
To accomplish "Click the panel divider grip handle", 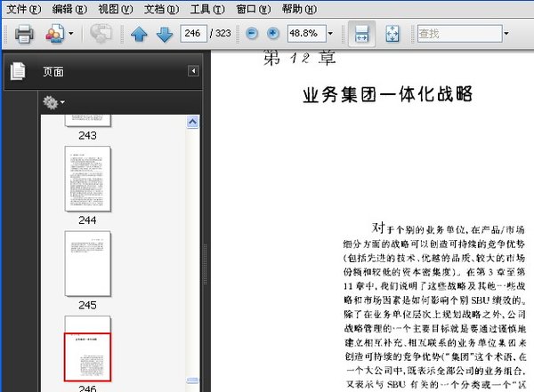I will pyautogui.click(x=205, y=264).
